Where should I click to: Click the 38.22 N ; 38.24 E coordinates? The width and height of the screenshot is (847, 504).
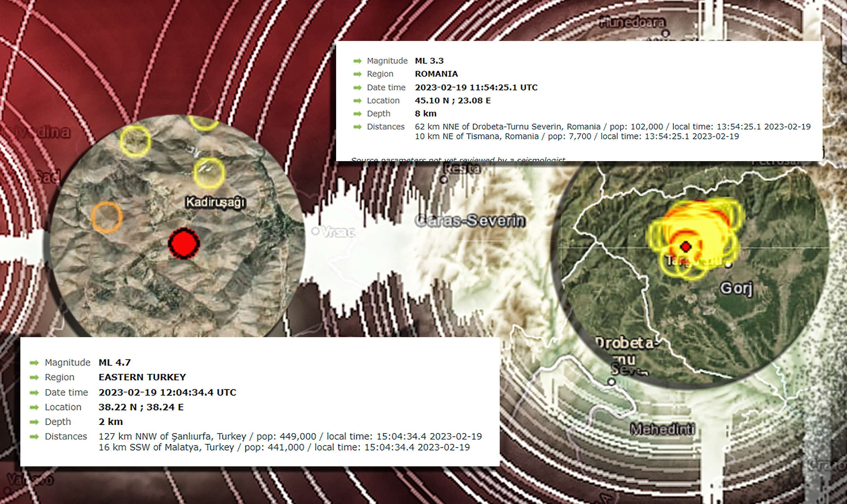(x=141, y=407)
